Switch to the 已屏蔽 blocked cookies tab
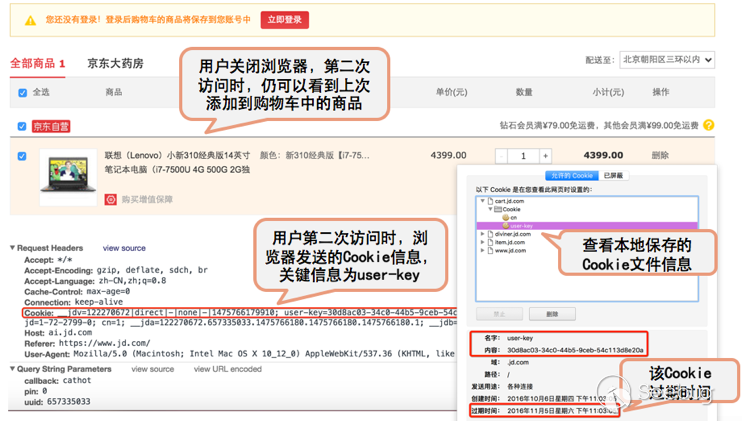This screenshot has height=421, width=742. 613,176
